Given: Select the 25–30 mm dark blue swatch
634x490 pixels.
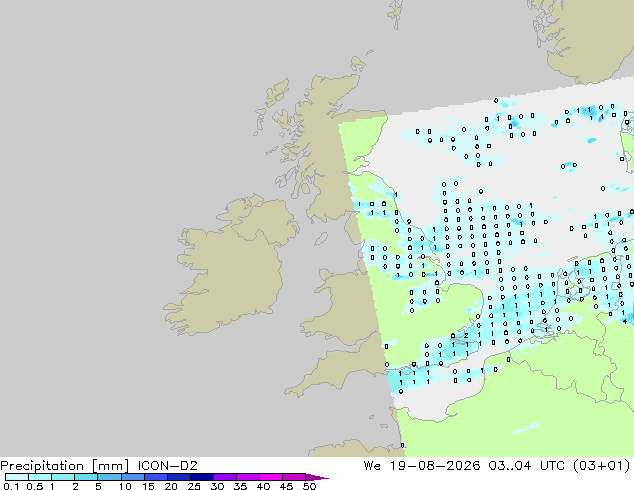Looking at the screenshot, I should coord(201,477).
